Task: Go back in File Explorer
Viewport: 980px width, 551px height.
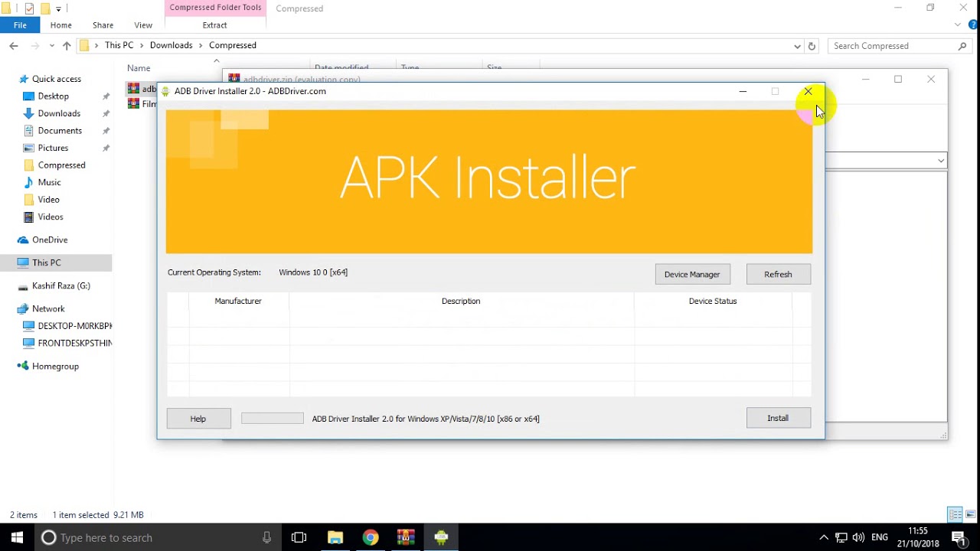Action: (x=14, y=46)
